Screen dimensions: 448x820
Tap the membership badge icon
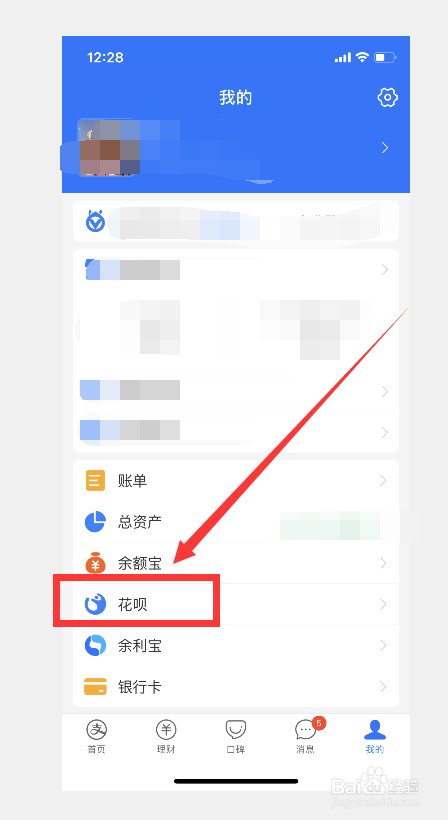coord(95,221)
